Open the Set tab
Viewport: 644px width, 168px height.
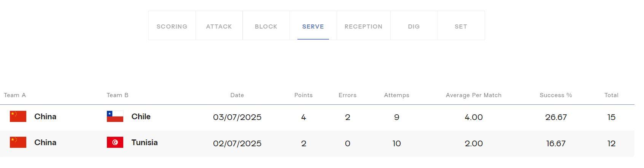461,26
